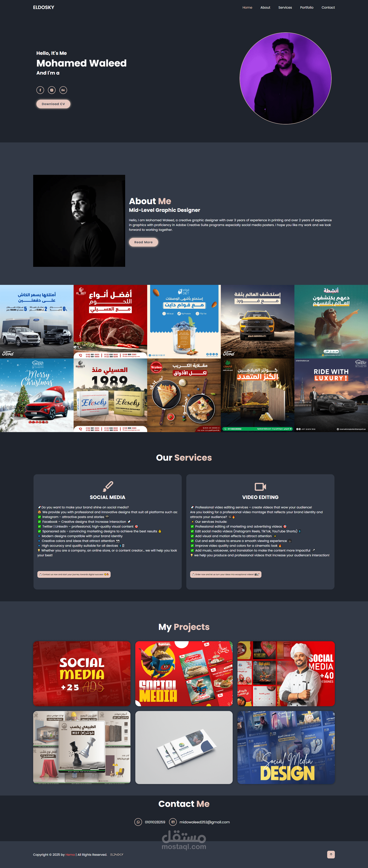Open the 'Social Media +25 Ads' project thumbnail
This screenshot has height=868, width=368.
click(81, 674)
